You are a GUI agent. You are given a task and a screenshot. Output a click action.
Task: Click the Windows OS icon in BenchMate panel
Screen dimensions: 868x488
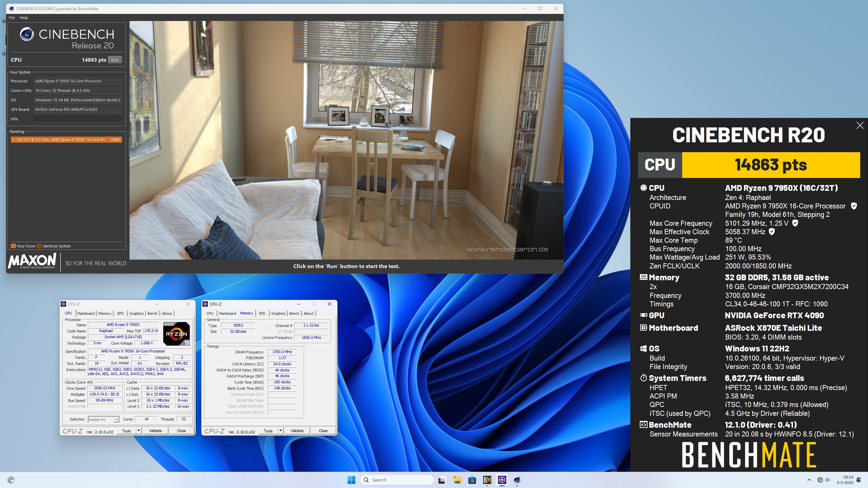643,349
